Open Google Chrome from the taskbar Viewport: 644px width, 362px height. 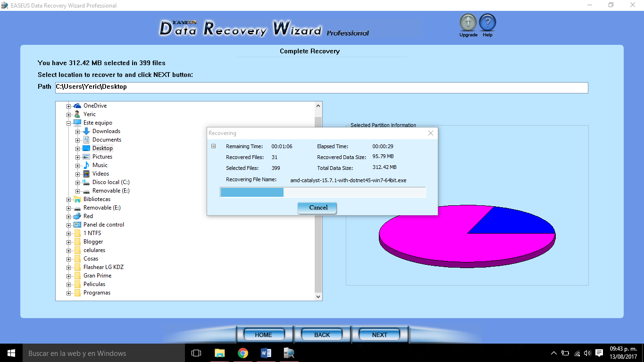(x=243, y=353)
